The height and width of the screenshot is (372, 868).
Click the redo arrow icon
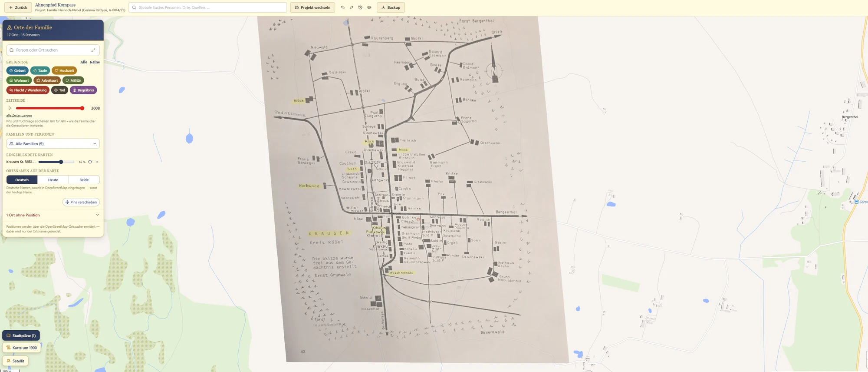352,7
